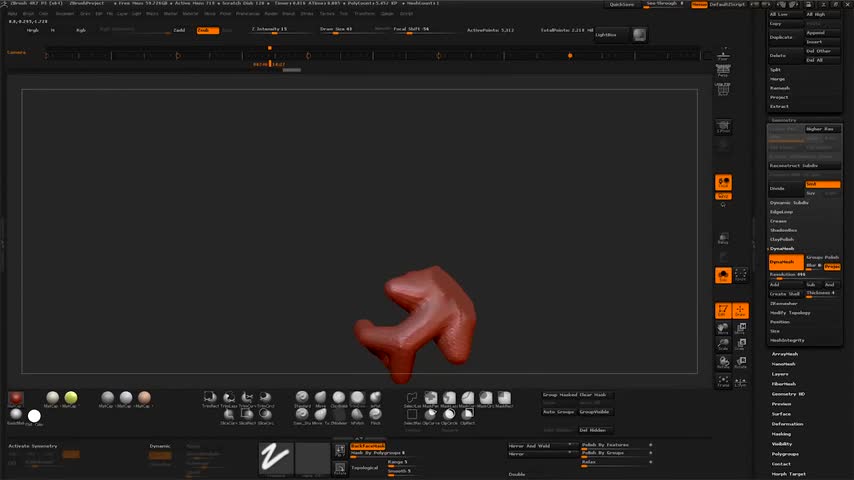The height and width of the screenshot is (480, 854).
Task: Toggle BackFaceMask option
Action: click(x=368, y=446)
